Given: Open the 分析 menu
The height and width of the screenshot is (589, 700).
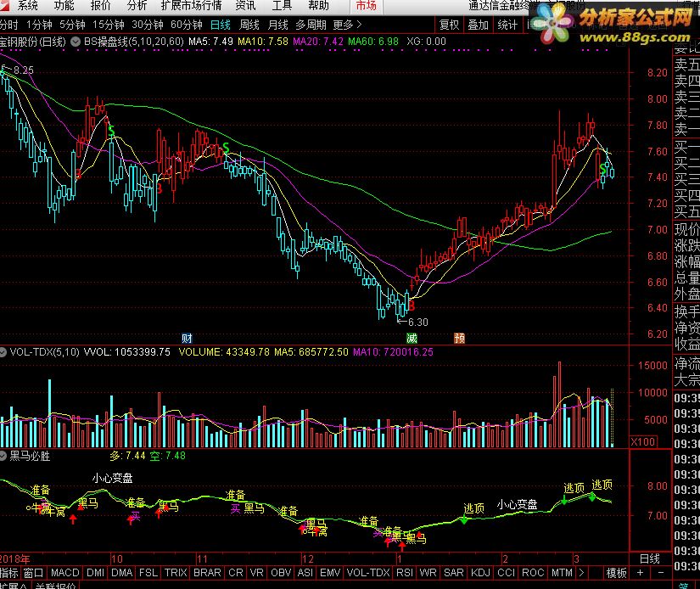Looking at the screenshot, I should pos(137,6).
